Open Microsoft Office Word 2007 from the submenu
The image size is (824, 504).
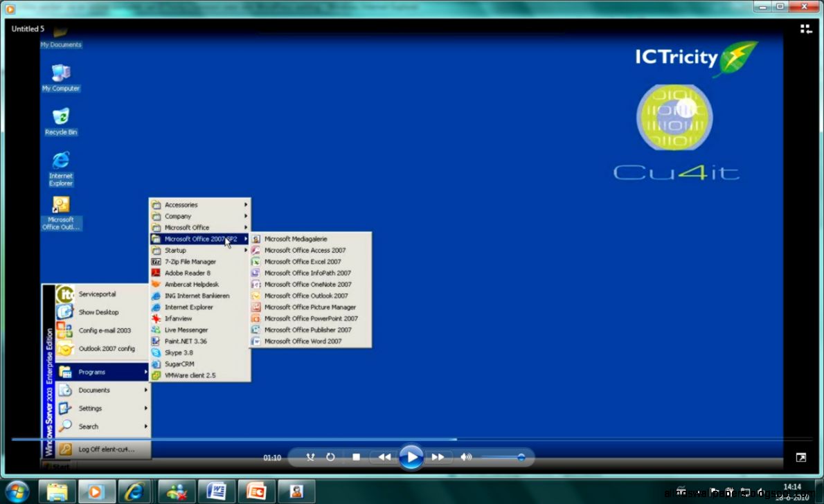(302, 341)
